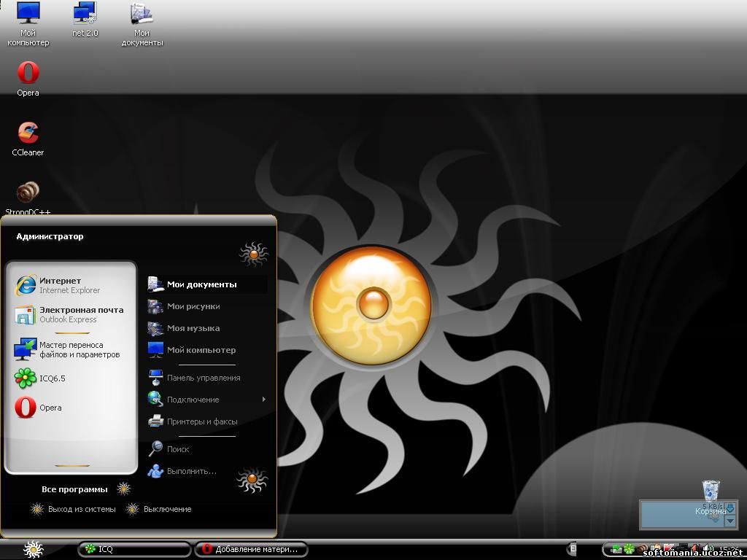Select the StrongDC++ desktop shortcut
Screen dimensions: 747x560
click(x=28, y=198)
